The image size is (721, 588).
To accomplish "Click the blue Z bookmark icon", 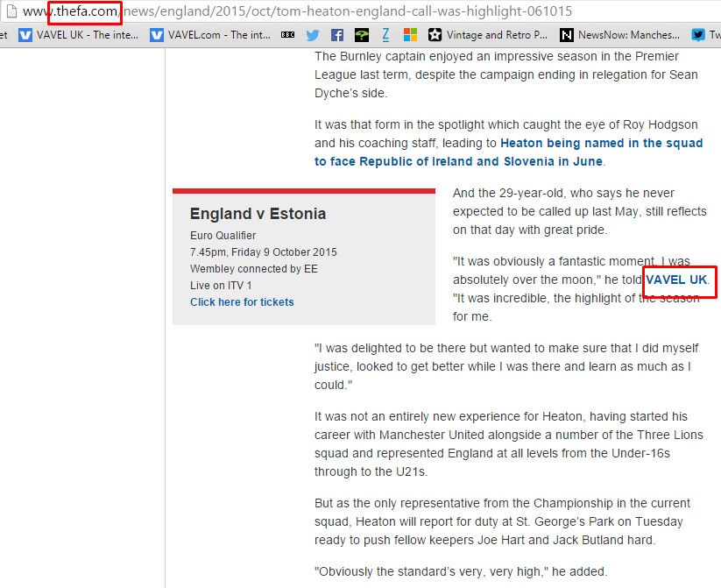I will pos(386,35).
